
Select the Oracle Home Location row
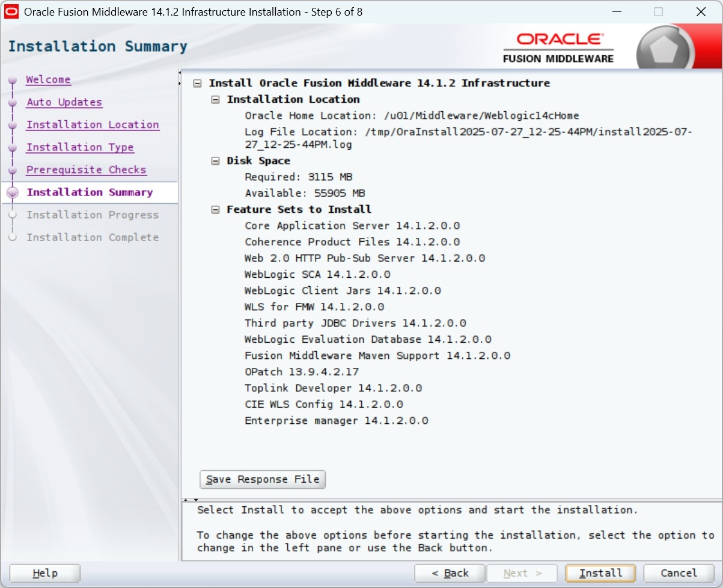click(x=412, y=115)
